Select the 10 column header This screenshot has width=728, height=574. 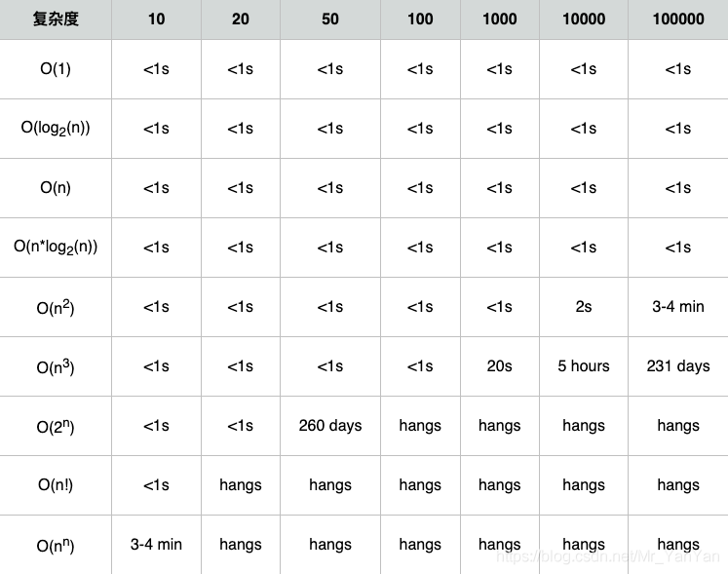[x=156, y=19]
